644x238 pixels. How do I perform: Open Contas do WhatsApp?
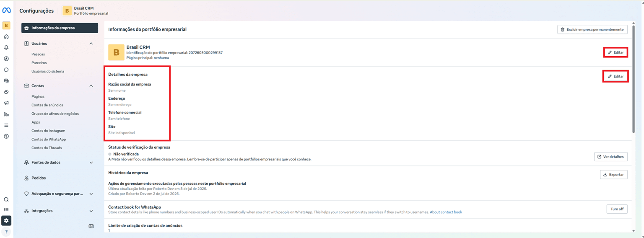49,140
